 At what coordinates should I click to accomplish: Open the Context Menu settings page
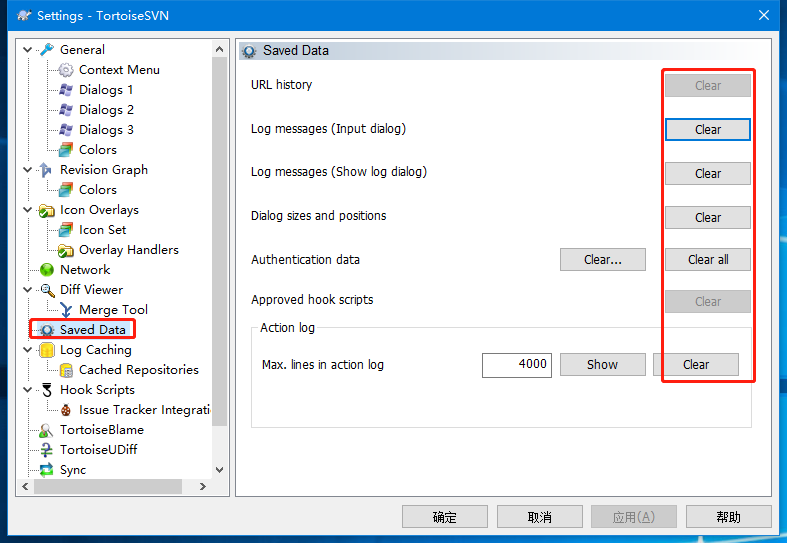point(119,70)
